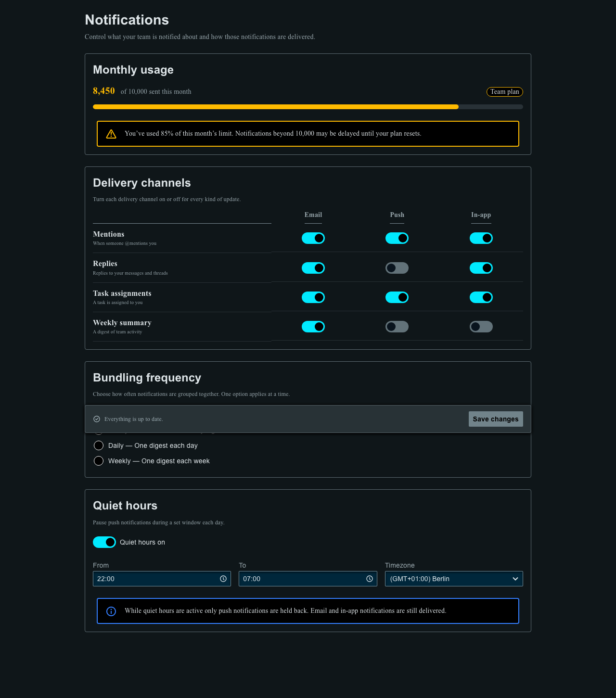Toggle In-app for Task assignments
Viewport: 616px width, 698px height.
481,297
